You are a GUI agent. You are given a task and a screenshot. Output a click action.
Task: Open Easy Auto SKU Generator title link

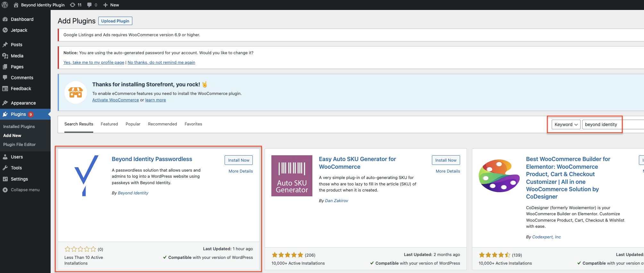[x=357, y=163]
